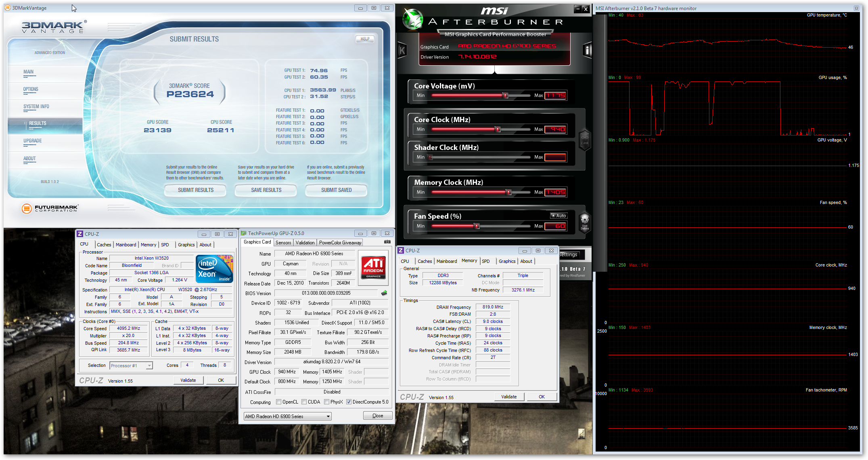Open SPD tab in CPU-Z Memory window
The height and width of the screenshot is (460, 868).
coord(486,261)
